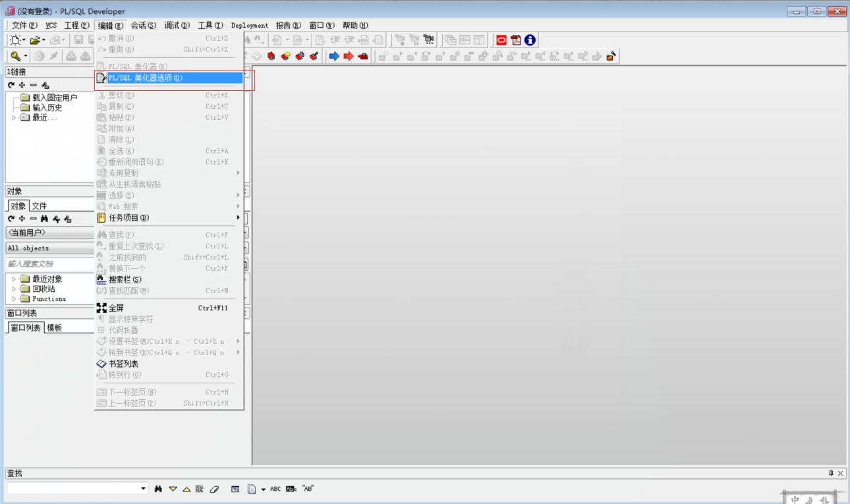
Task: Open the 报告 menu
Action: click(x=289, y=26)
